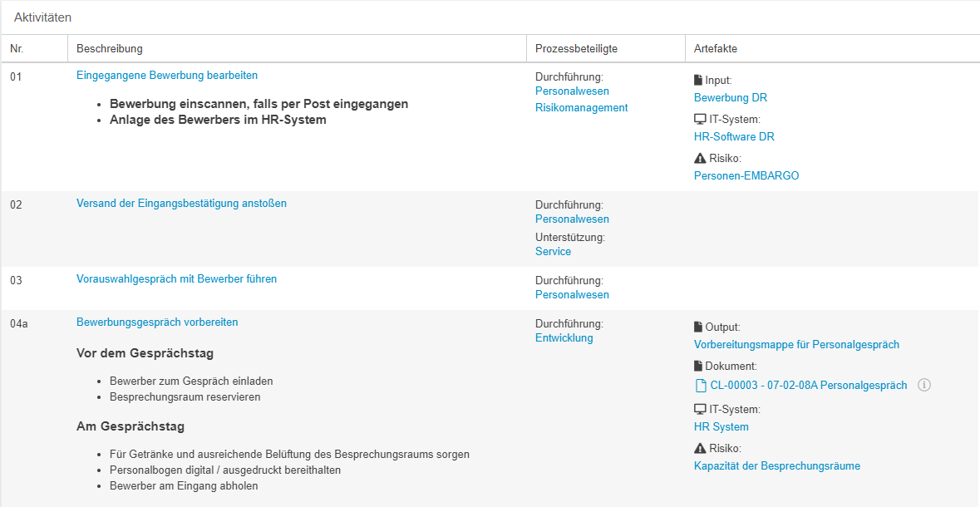This screenshot has width=980, height=507.
Task: Open 'Eingegangene Bewerbung bearbeiten' activity
Action: coord(167,76)
